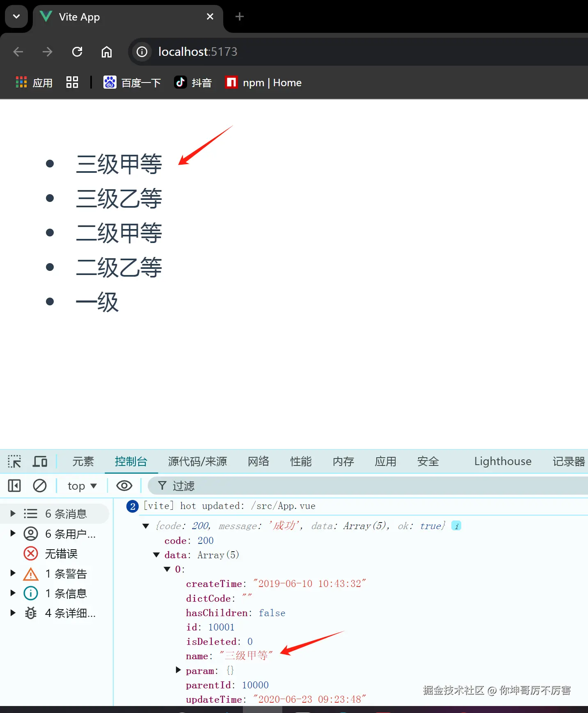
Task: Expand the 6 条消息 group
Action: [13, 514]
